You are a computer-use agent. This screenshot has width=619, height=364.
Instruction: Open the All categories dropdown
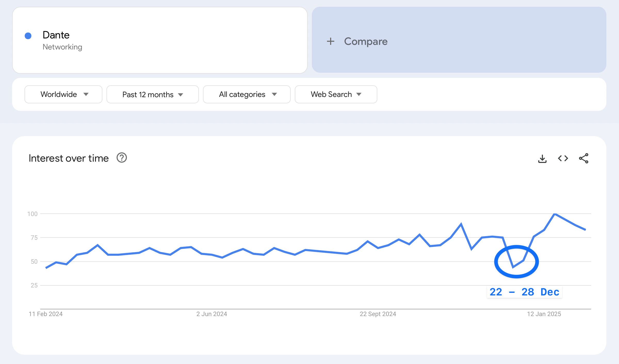(x=247, y=94)
